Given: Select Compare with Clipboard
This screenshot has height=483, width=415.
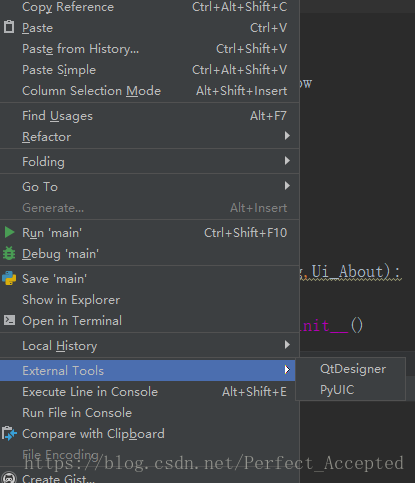Looking at the screenshot, I should pyautogui.click(x=149, y=434).
